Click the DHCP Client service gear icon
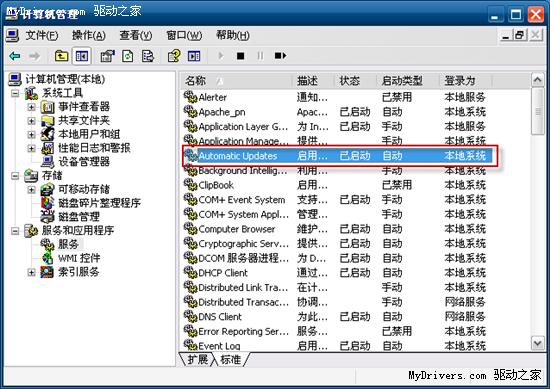This screenshot has height=389, width=550. click(190, 272)
